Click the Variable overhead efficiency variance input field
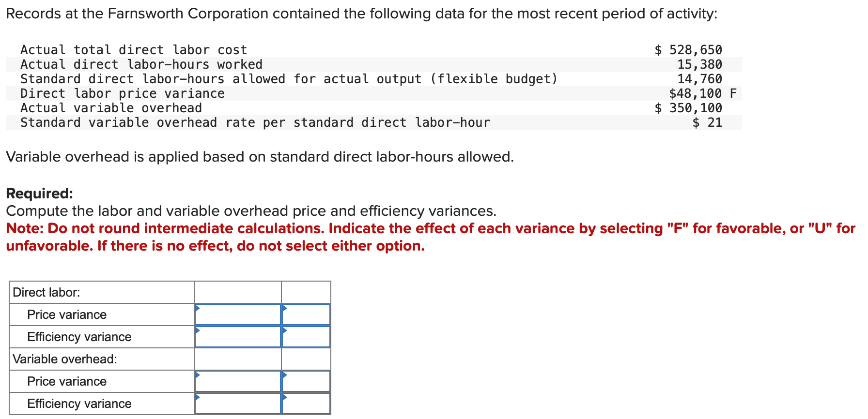This screenshot has width=868, height=419. 237,404
